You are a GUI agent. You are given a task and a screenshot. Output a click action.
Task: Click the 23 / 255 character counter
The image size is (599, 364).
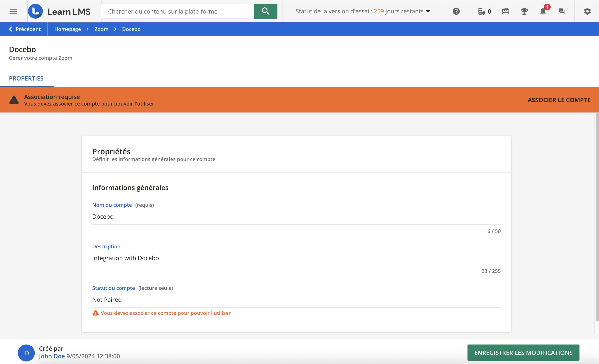click(x=491, y=271)
